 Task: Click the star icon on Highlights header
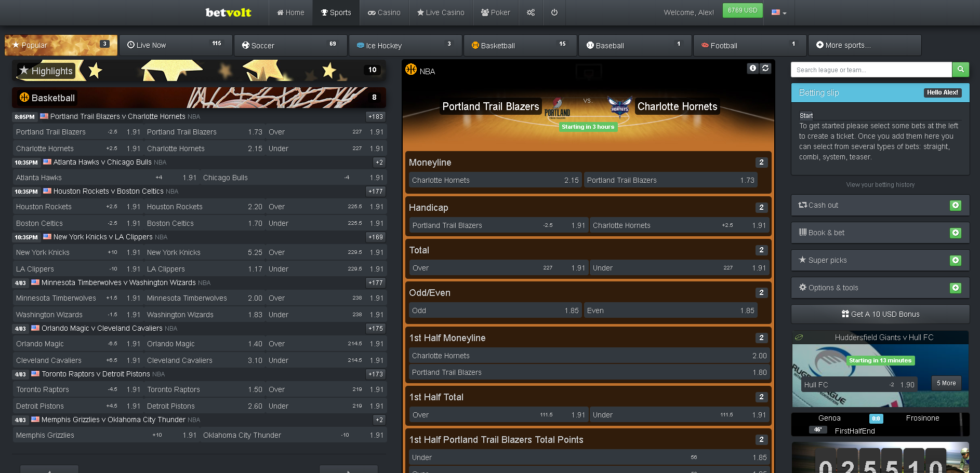coord(24,70)
